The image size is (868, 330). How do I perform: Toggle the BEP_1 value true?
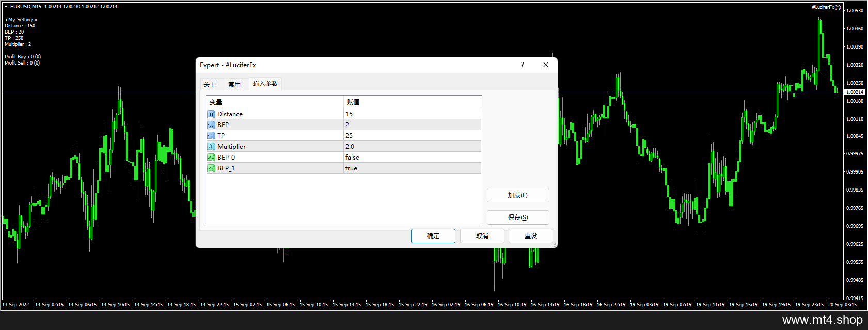[413, 168]
